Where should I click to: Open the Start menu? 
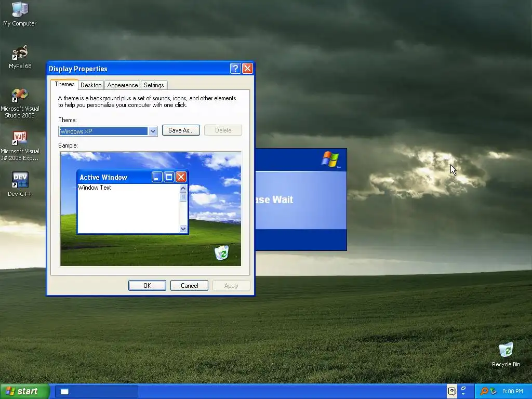[x=24, y=391]
